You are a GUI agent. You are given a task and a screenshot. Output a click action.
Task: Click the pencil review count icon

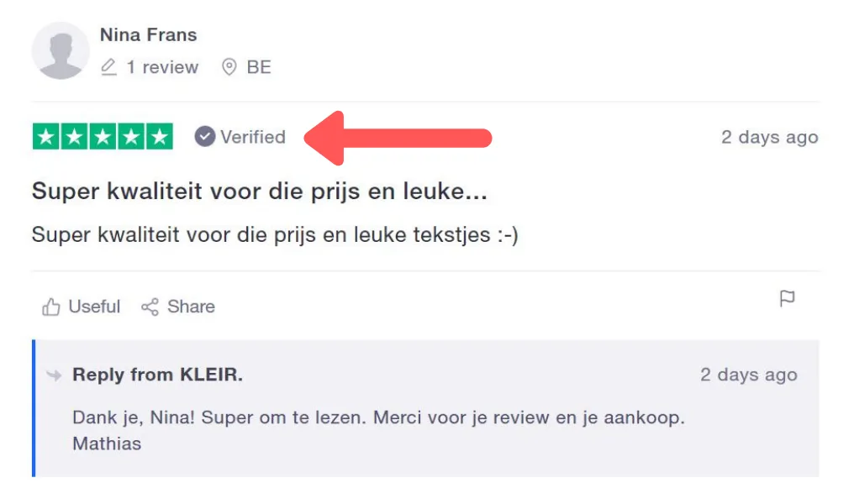pyautogui.click(x=109, y=67)
